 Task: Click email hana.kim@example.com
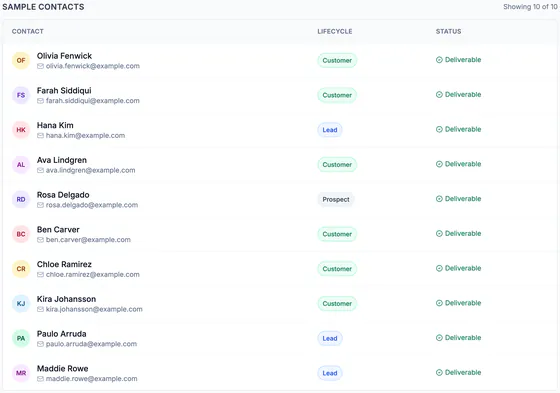click(85, 135)
